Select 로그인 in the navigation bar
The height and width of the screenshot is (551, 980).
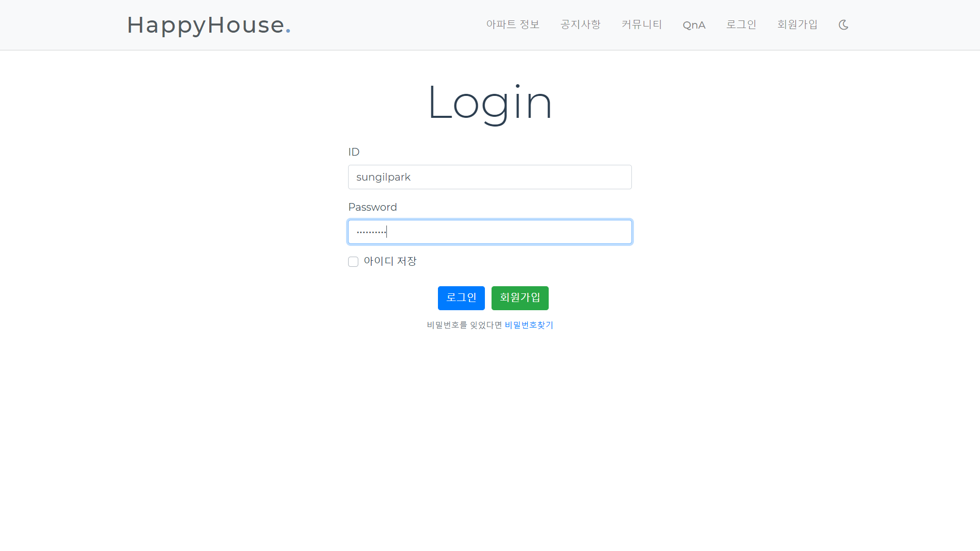click(741, 24)
